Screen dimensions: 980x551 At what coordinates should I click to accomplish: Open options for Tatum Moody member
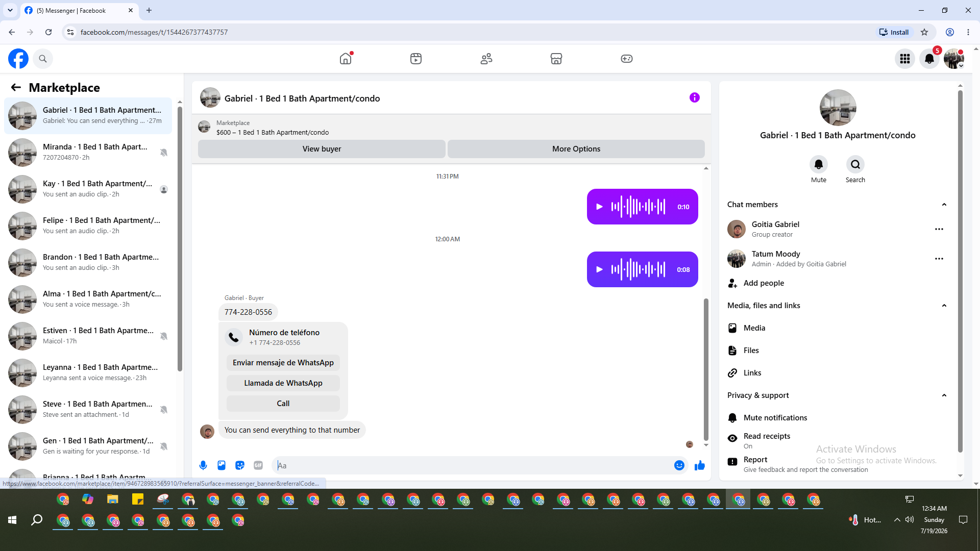click(939, 259)
